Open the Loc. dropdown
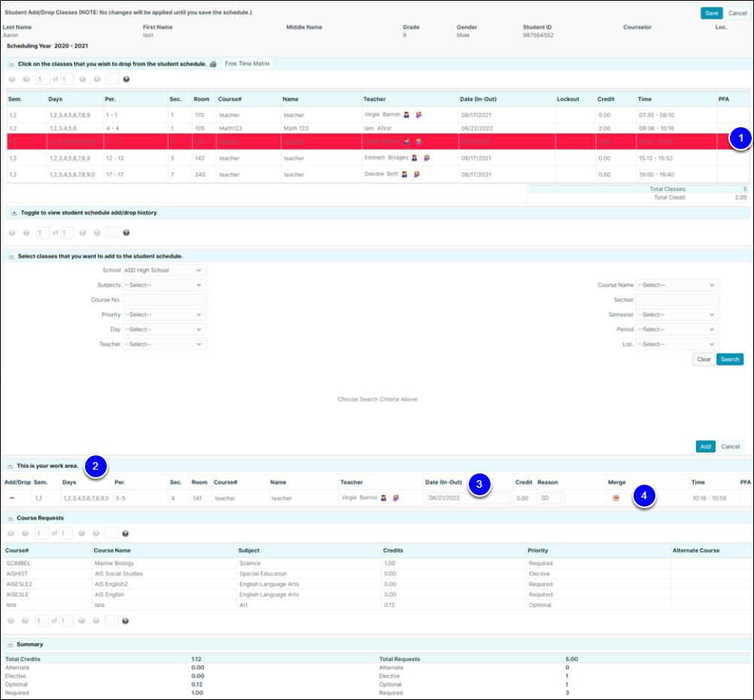 [x=677, y=345]
